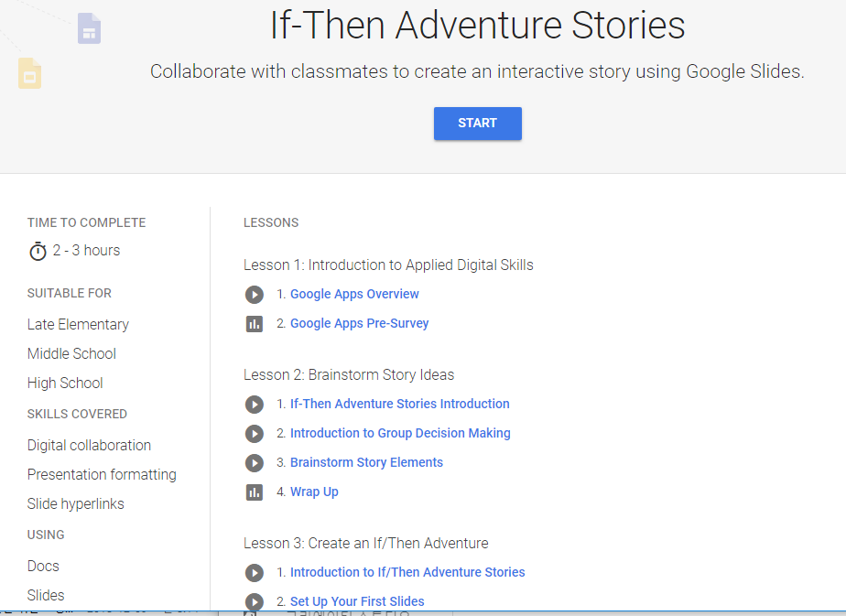The height and width of the screenshot is (616, 846).
Task: Click the LESSONS section label
Action: 271,222
